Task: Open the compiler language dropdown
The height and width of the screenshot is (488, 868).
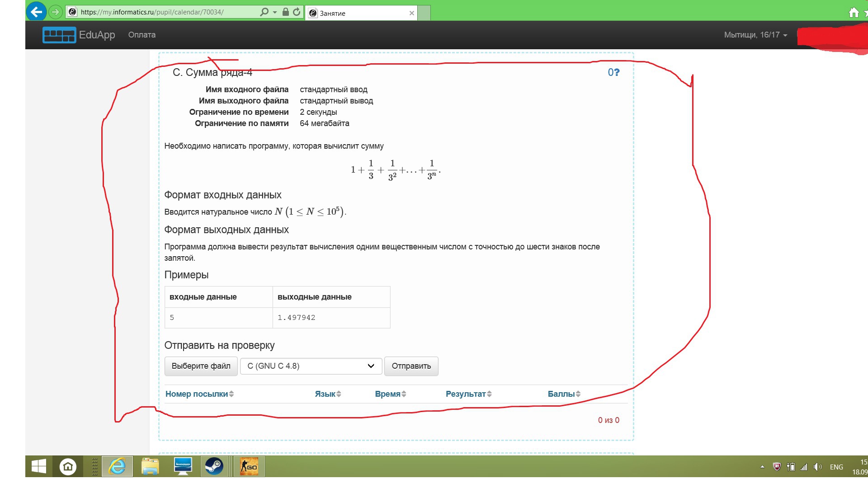Action: point(311,366)
